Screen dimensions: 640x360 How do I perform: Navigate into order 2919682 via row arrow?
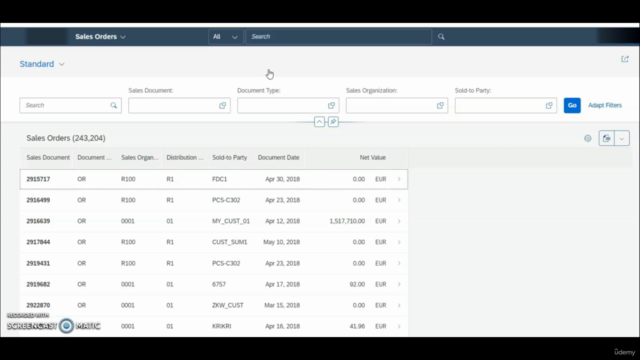399,284
